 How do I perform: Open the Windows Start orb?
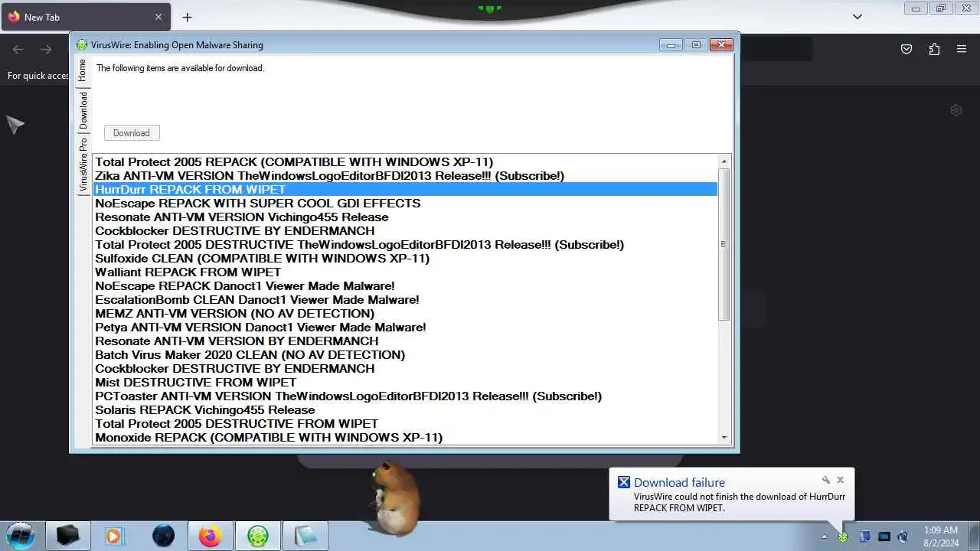21,535
